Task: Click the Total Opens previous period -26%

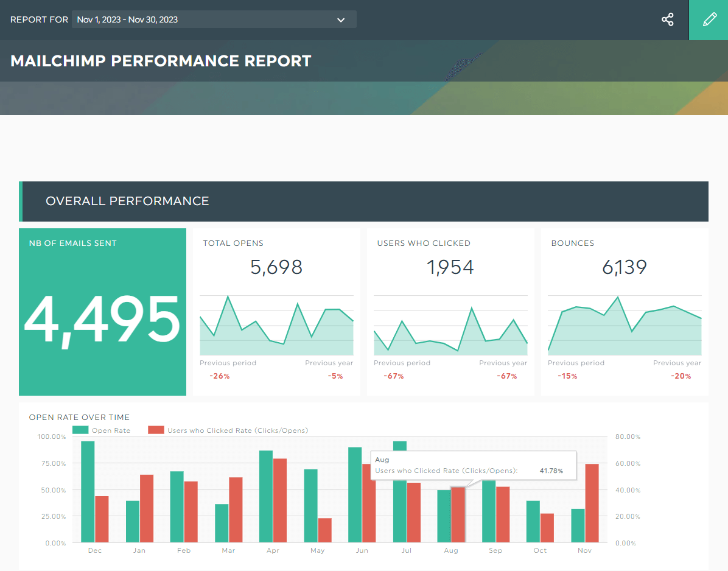Action: [x=220, y=376]
